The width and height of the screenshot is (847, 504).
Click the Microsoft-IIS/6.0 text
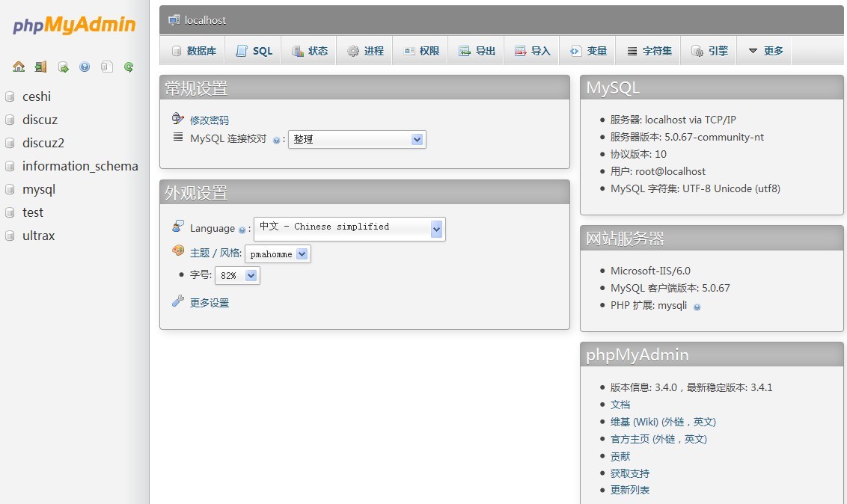tap(650, 271)
